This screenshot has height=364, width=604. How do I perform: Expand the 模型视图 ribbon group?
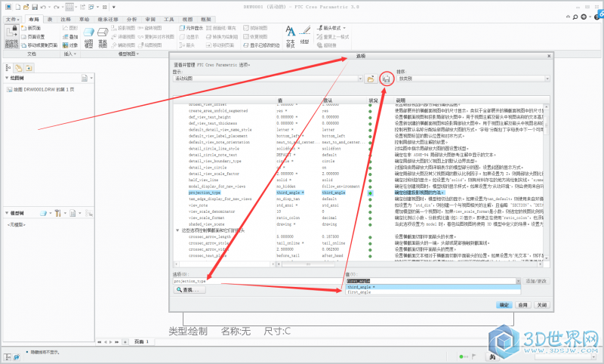(x=128, y=54)
